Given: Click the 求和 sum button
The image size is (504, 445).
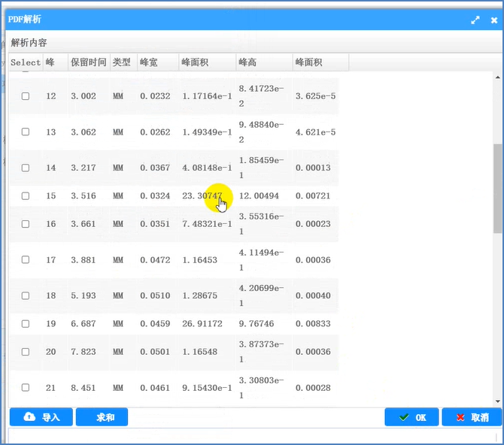Looking at the screenshot, I should point(102,417).
